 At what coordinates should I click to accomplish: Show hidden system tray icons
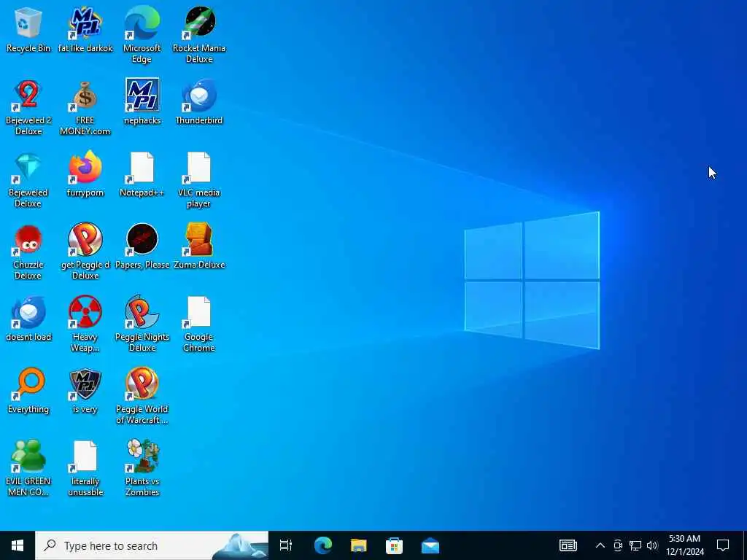[x=600, y=545]
